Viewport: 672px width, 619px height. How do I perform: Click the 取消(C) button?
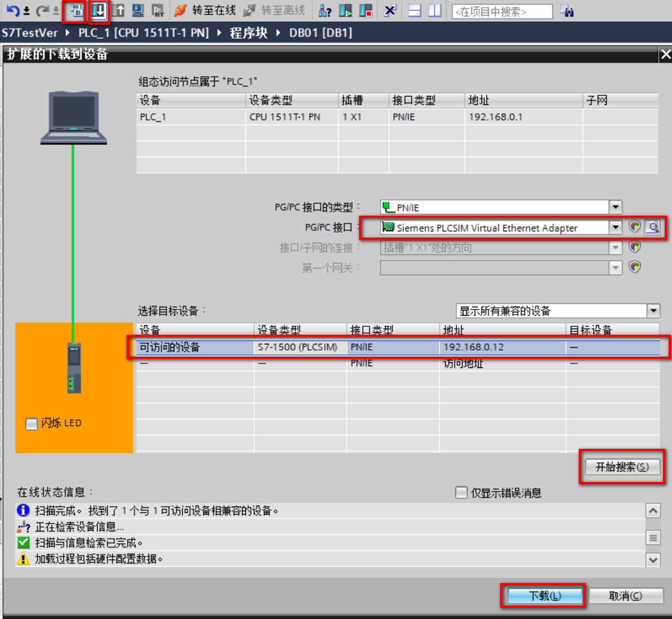(626, 596)
